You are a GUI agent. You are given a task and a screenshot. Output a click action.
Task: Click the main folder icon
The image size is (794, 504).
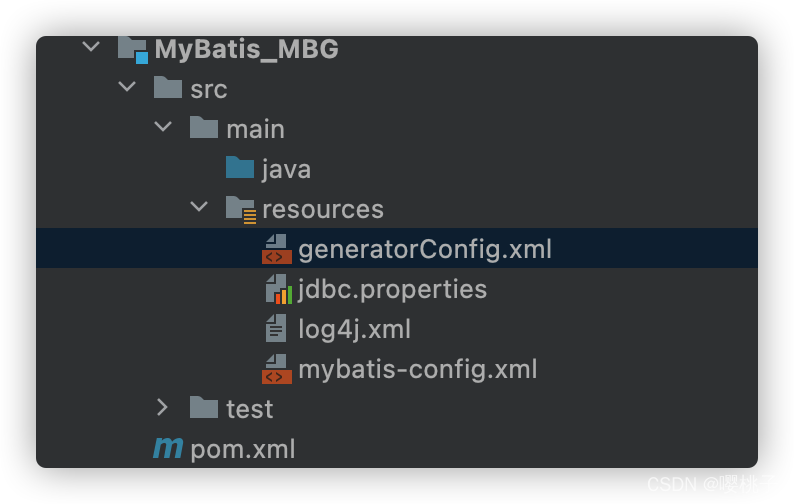tap(204, 128)
